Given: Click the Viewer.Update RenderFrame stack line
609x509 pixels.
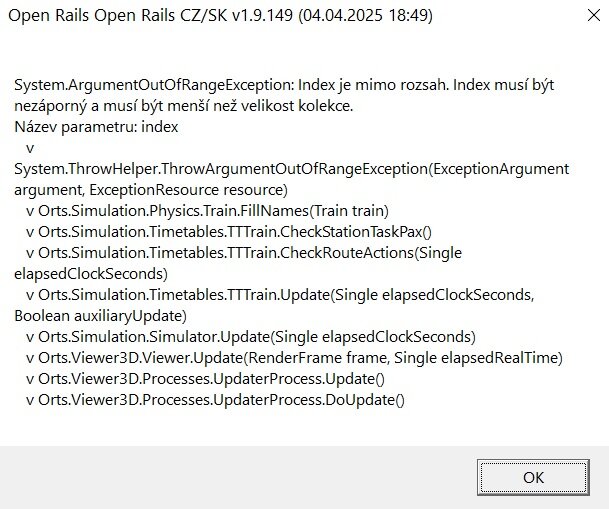Looking at the screenshot, I should (294, 357).
